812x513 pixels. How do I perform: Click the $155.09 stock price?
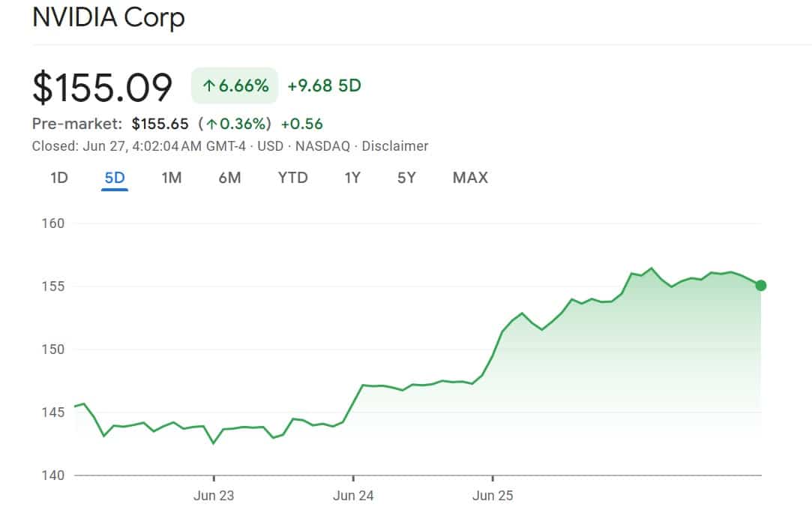coord(102,87)
